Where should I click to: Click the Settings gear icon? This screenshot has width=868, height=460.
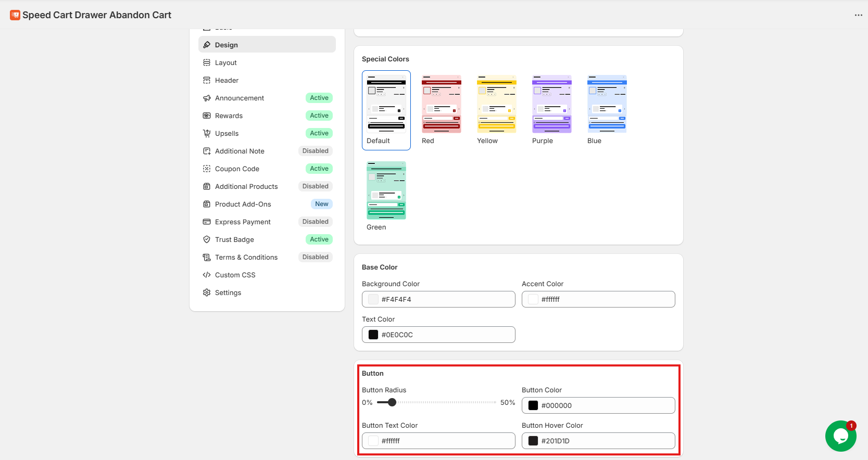[207, 292]
